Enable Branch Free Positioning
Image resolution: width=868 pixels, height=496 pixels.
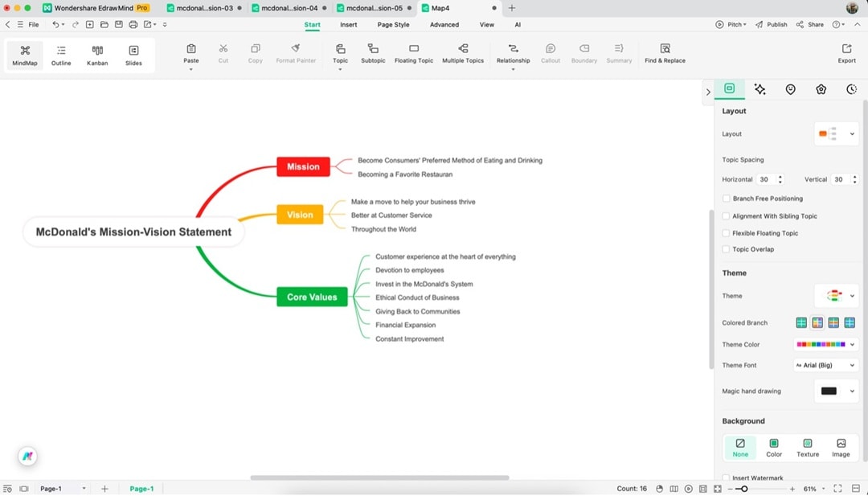pyautogui.click(x=726, y=199)
